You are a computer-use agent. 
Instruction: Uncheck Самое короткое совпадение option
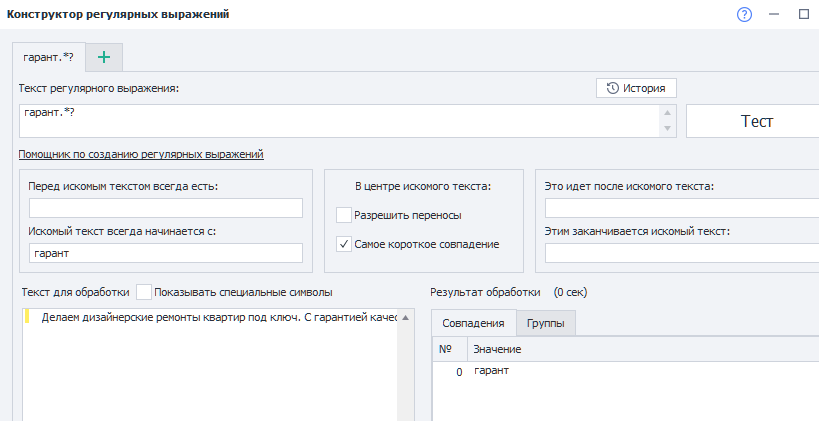click(345, 243)
